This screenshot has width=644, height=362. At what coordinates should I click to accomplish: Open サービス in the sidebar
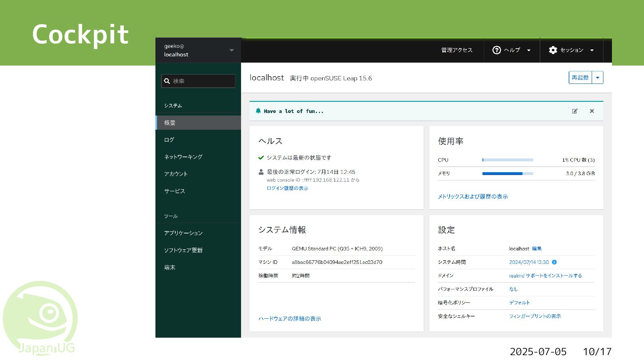click(x=198, y=191)
